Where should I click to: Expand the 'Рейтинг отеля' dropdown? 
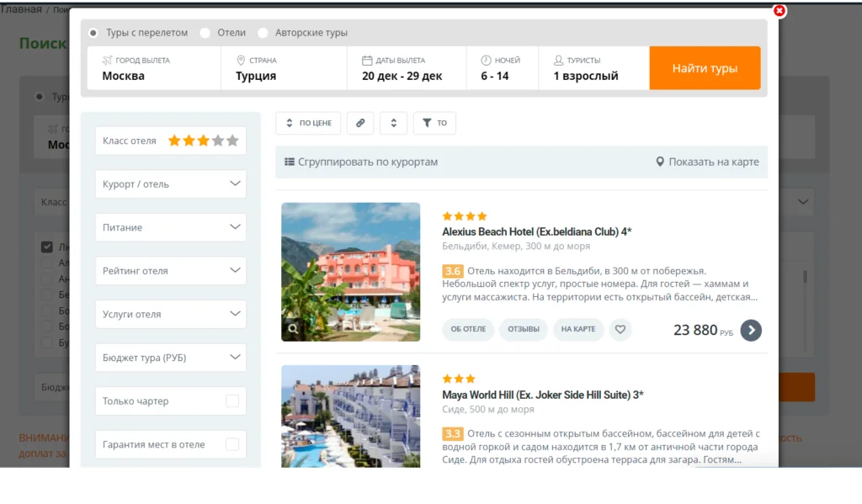click(170, 271)
